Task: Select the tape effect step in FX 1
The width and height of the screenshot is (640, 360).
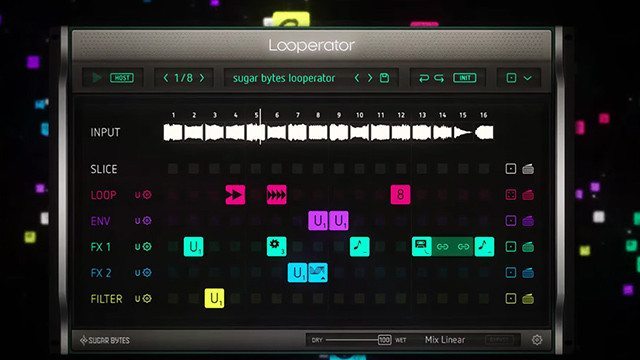Action: (x=422, y=247)
